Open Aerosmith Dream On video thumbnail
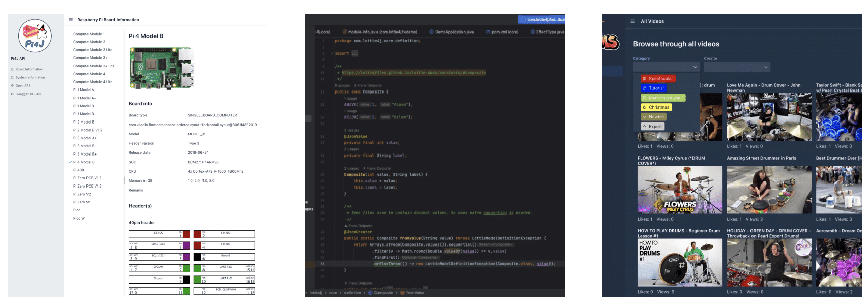The image size is (868, 308). pyautogui.click(x=839, y=262)
